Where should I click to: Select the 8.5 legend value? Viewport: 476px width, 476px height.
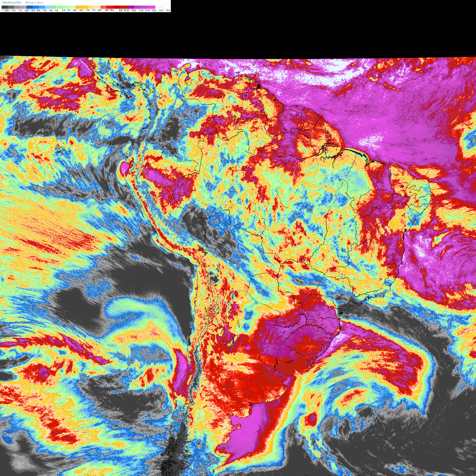coord(107,10)
